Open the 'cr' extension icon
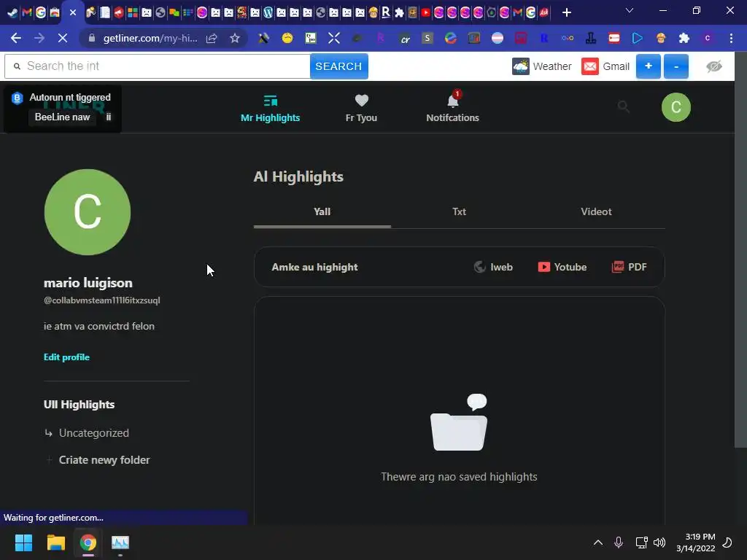This screenshot has width=747, height=560. tap(405, 39)
